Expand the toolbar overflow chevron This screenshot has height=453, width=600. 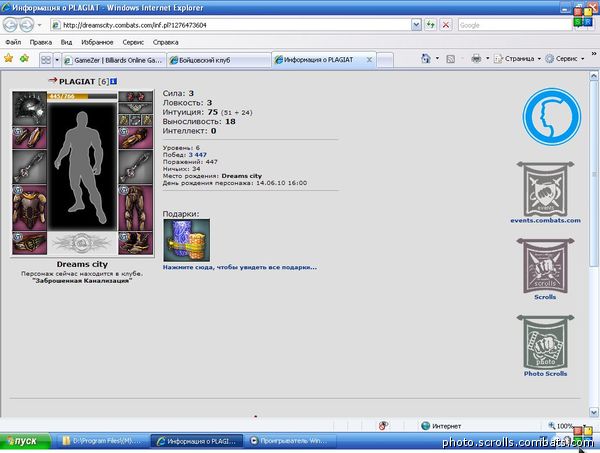594,54
